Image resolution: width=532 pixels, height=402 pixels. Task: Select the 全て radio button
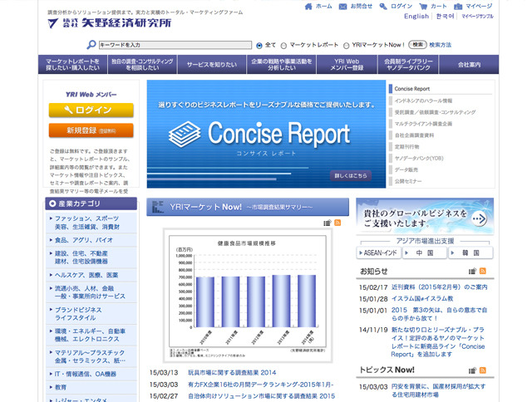(x=259, y=46)
